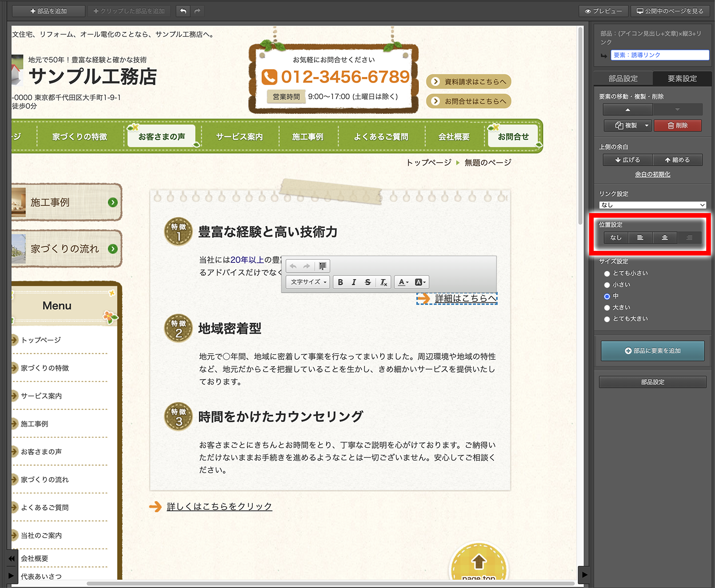Click the delete (削除) trash button
715x588 pixels.
click(678, 125)
